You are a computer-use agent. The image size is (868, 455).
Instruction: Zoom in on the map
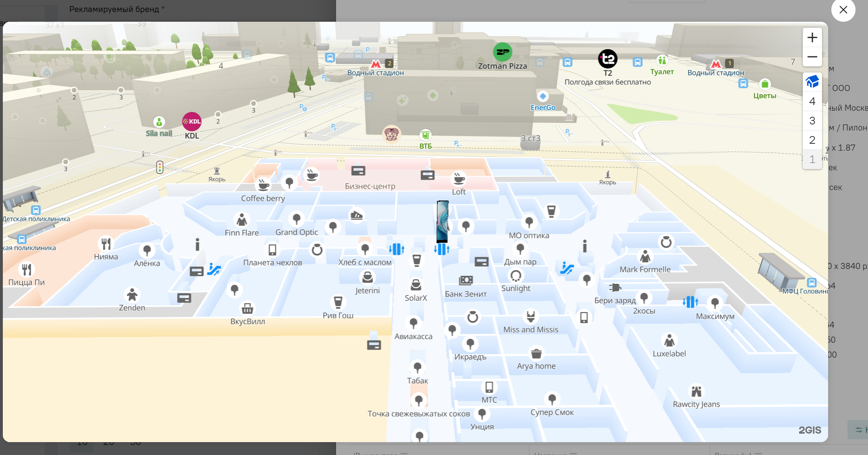click(x=812, y=37)
